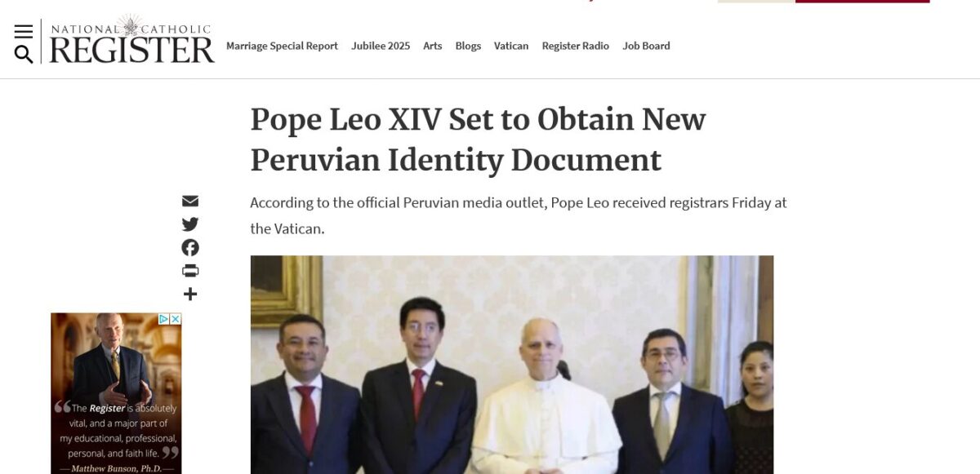This screenshot has height=474, width=980.
Task: Visit the Job Board page
Action: point(646,46)
